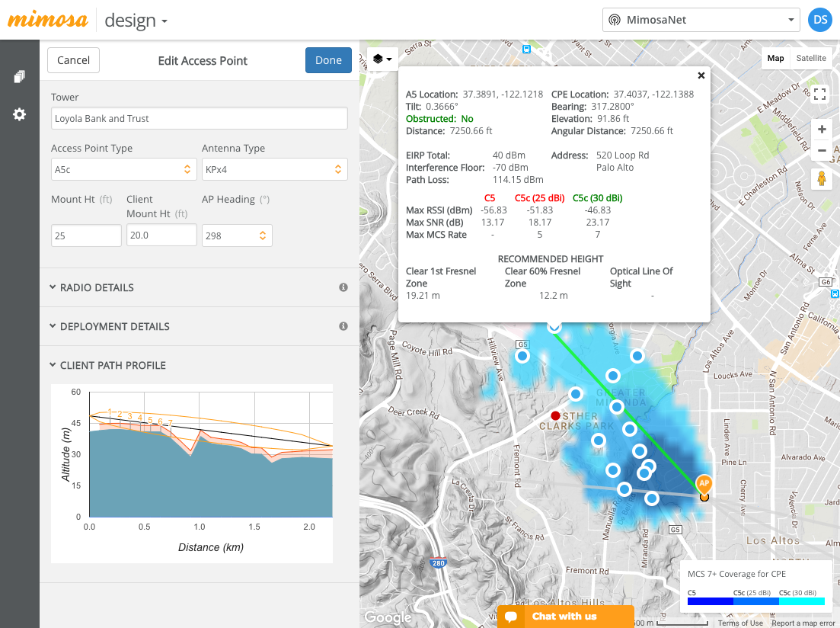840x628 pixels.
Task: Click the Street View pegman icon
Action: click(821, 180)
